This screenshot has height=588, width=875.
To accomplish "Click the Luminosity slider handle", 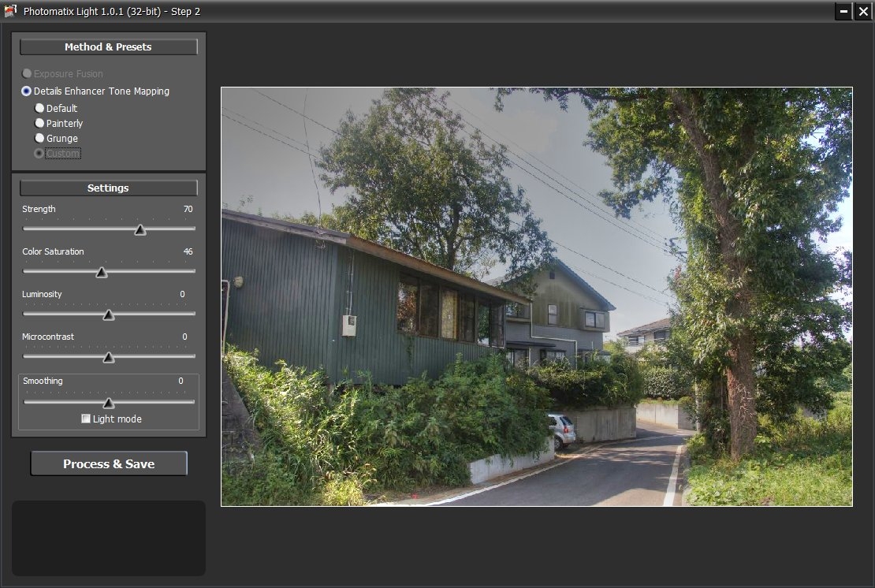I will (x=109, y=315).
